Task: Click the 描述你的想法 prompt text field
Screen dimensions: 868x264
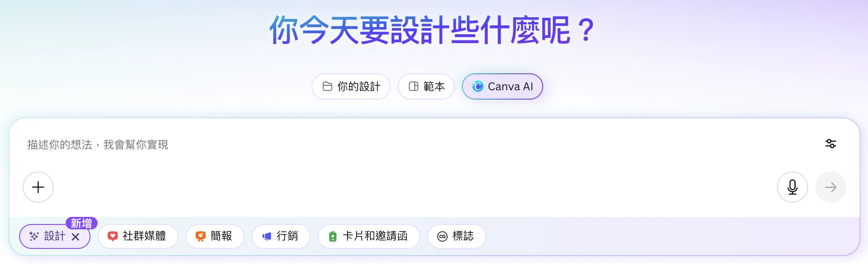Action: pos(399,145)
